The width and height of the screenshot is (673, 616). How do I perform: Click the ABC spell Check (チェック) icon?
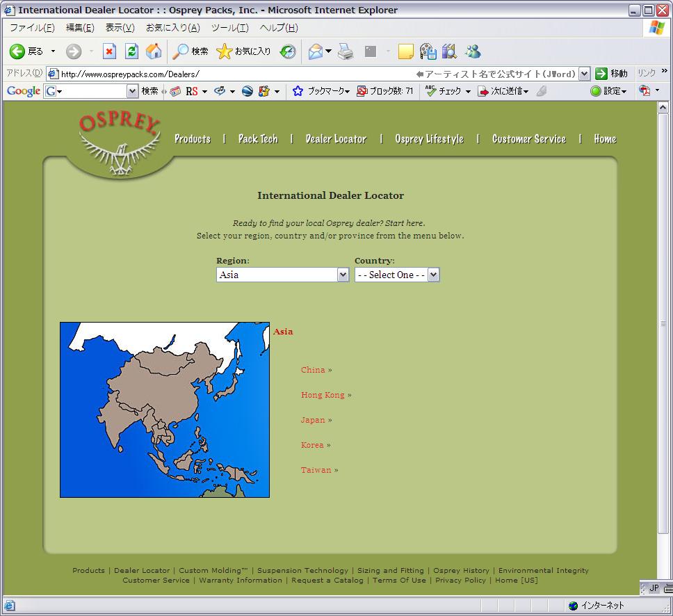click(430, 91)
